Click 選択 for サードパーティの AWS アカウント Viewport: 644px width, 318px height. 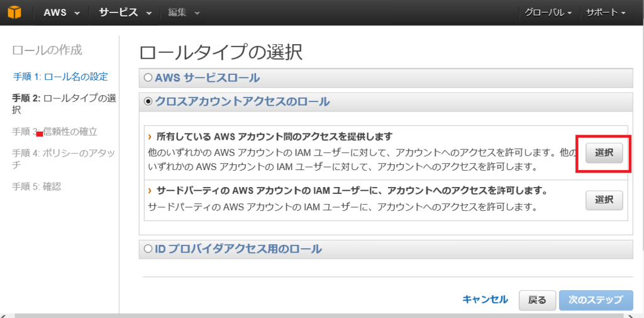coord(604,200)
